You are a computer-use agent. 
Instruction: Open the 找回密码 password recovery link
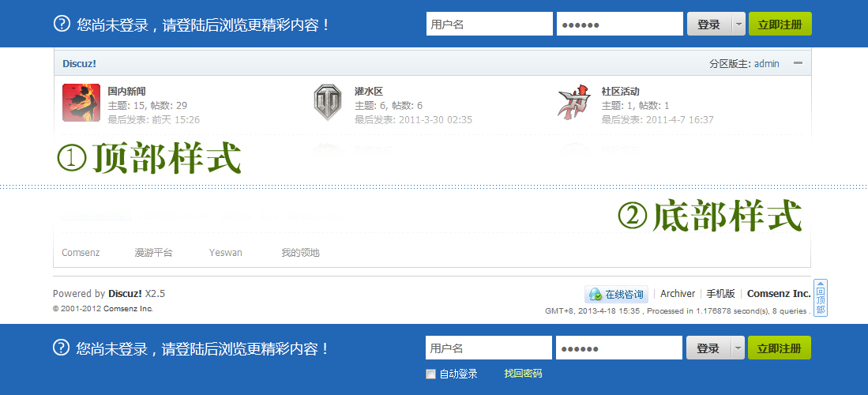click(523, 374)
